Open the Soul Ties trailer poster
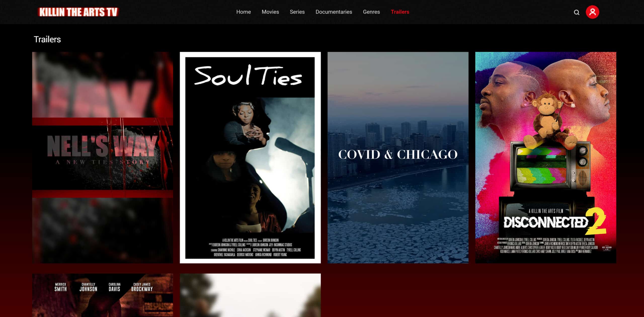The width and height of the screenshot is (644, 317). click(x=250, y=157)
